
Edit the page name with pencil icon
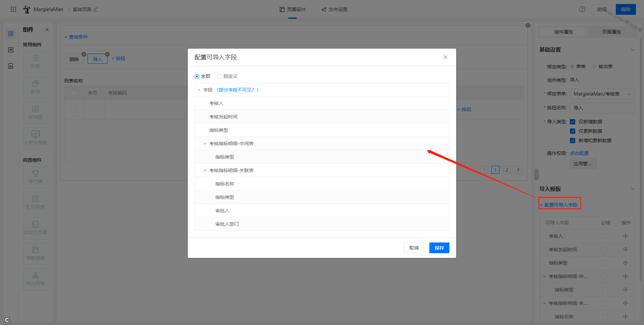click(96, 9)
